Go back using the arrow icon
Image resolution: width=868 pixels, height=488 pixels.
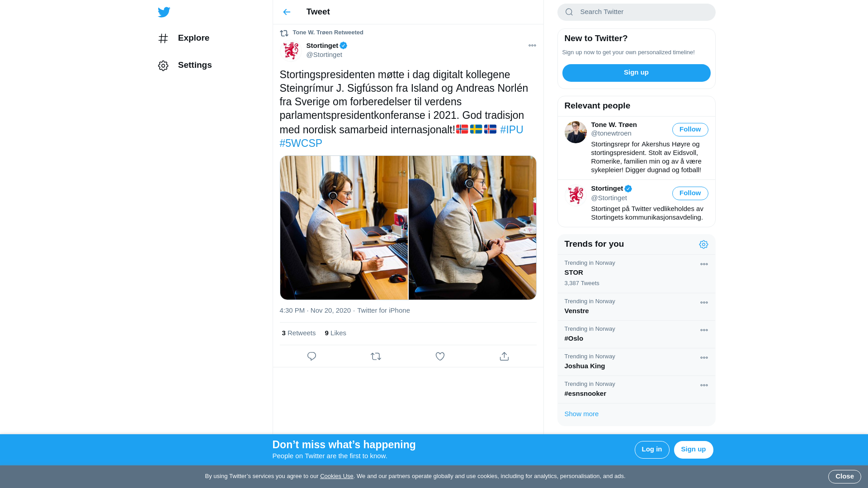287,12
